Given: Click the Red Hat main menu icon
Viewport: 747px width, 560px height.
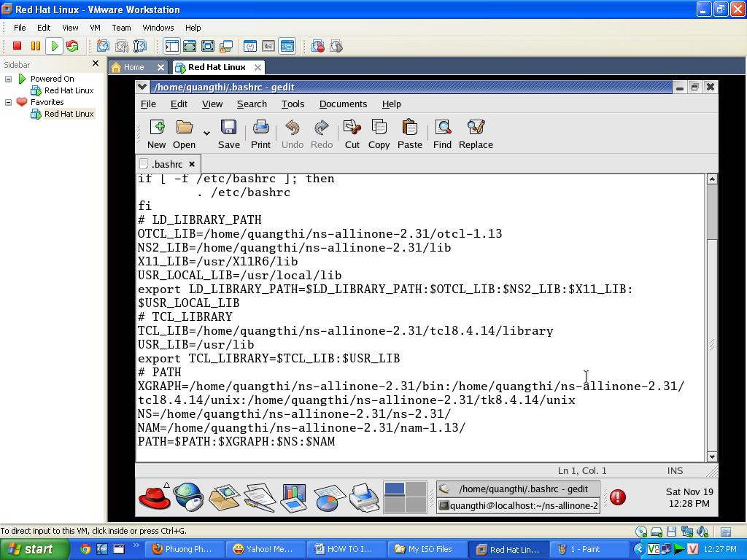Looking at the screenshot, I should pyautogui.click(x=154, y=497).
